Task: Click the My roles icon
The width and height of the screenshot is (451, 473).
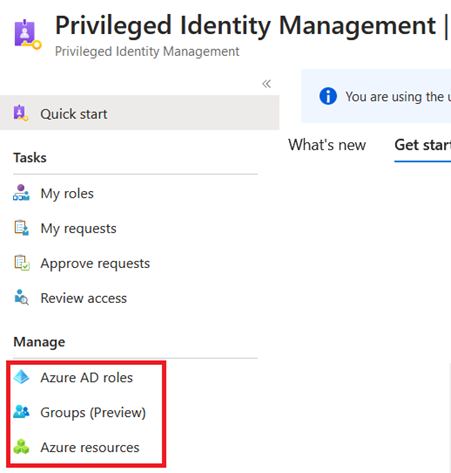Action: [21, 193]
